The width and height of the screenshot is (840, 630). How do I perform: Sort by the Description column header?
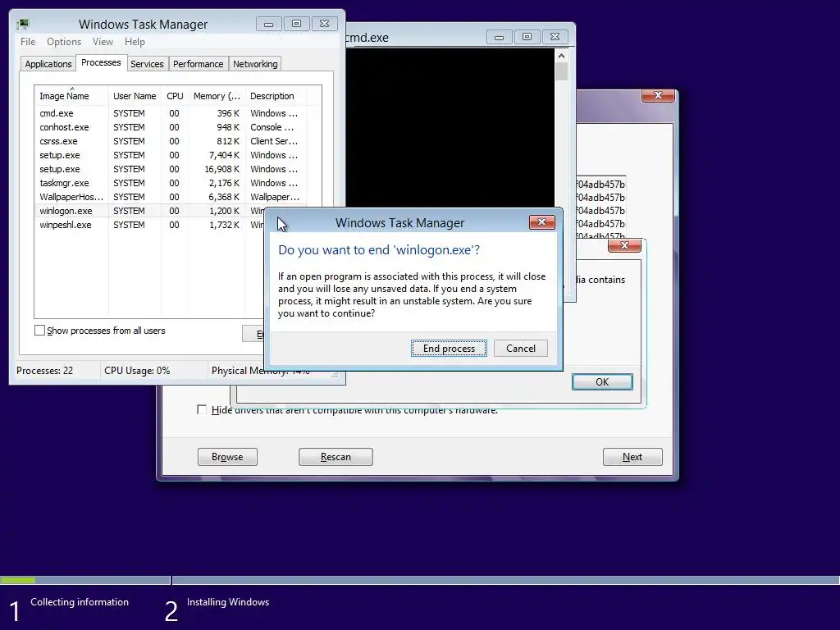pyautogui.click(x=276, y=96)
